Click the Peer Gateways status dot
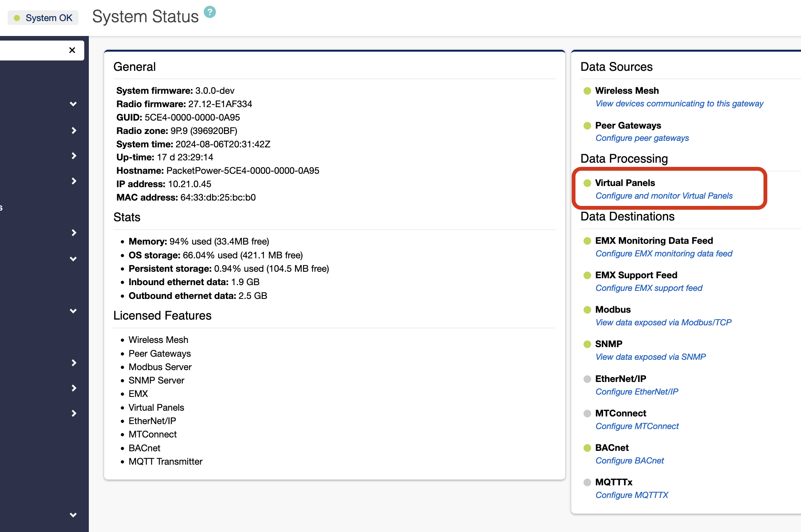Viewport: 801px width, 532px height. click(587, 126)
